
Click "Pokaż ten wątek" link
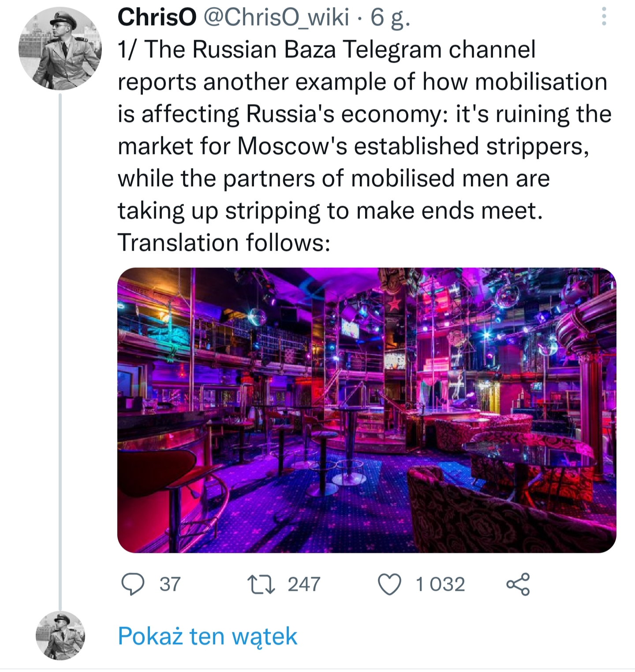(x=207, y=636)
